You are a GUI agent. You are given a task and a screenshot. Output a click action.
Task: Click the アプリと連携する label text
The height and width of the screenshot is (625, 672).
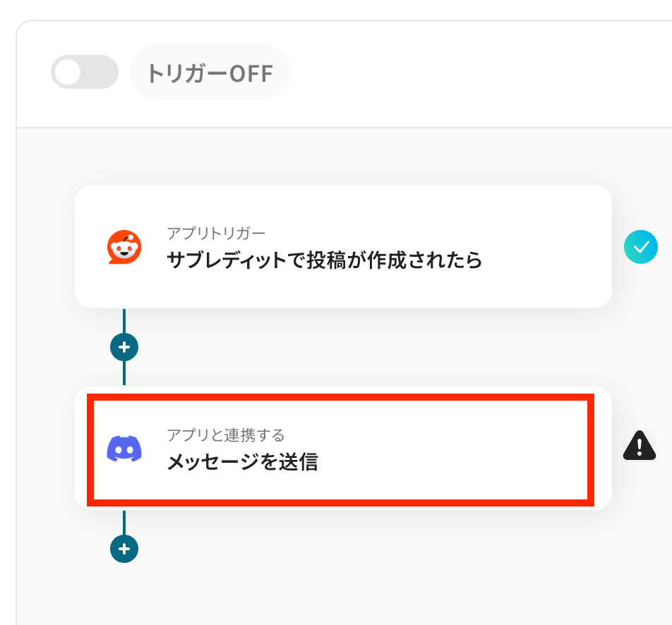coord(225,435)
